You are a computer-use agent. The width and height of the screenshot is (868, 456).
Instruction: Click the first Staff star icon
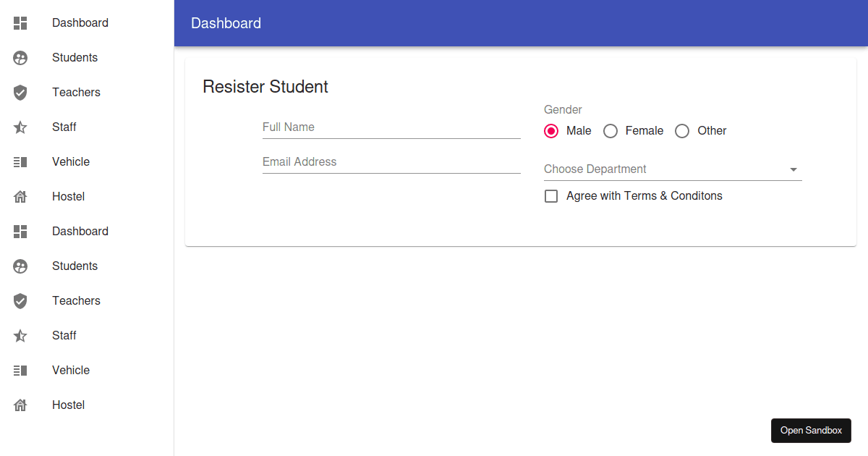click(x=20, y=127)
